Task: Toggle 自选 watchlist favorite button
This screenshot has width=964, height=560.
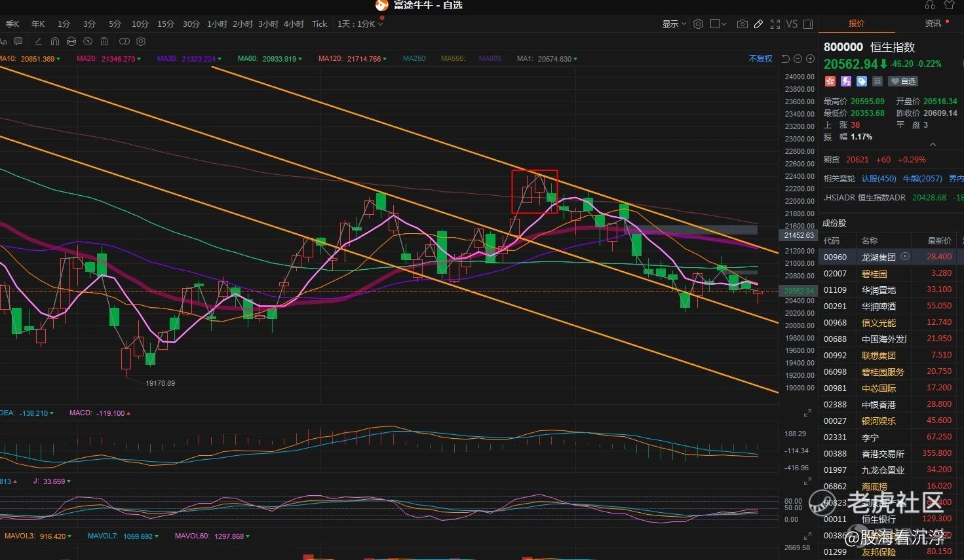Action: point(903,81)
